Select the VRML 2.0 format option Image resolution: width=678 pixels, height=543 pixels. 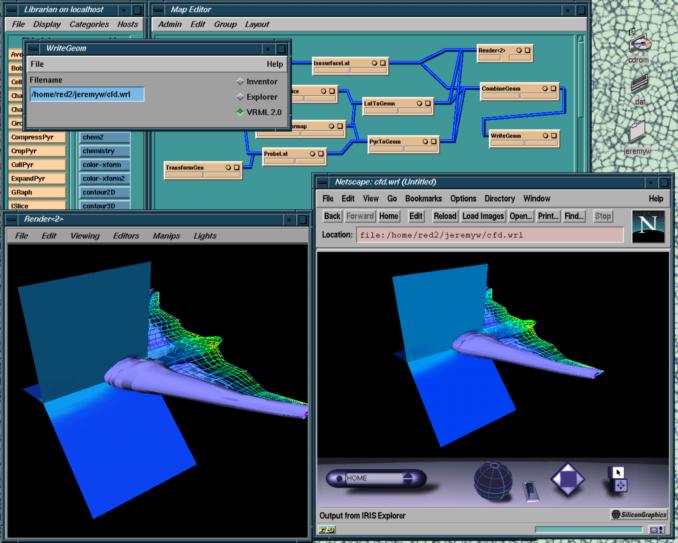tap(257, 112)
